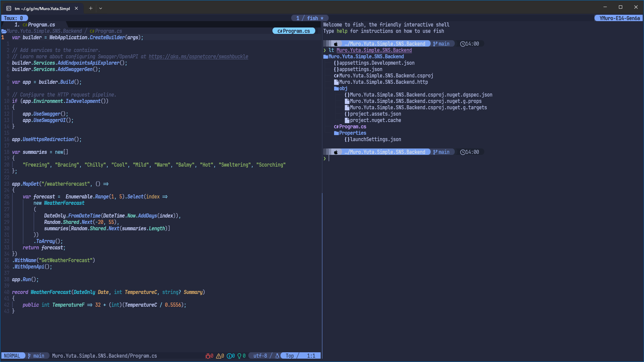The image size is (644, 362).
Task: Click the folder icon in the breadcrumb path
Action: click(4, 31)
